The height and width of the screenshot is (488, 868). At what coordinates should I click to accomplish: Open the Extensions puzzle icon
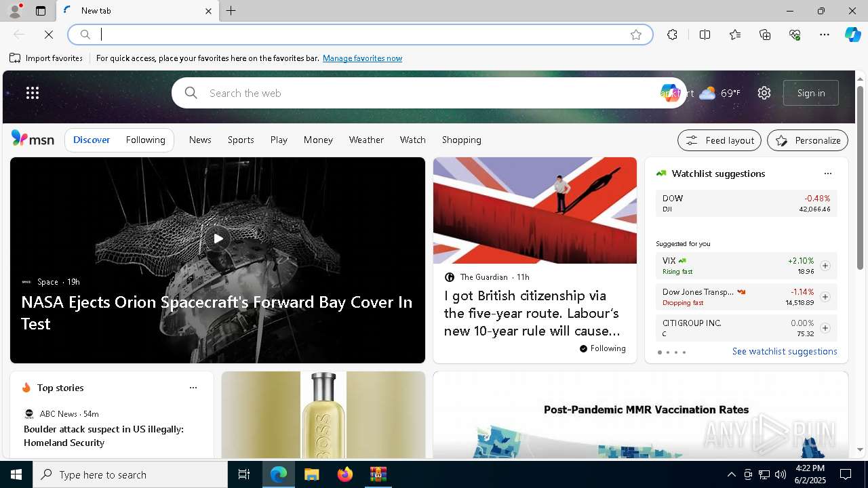pyautogui.click(x=672, y=35)
